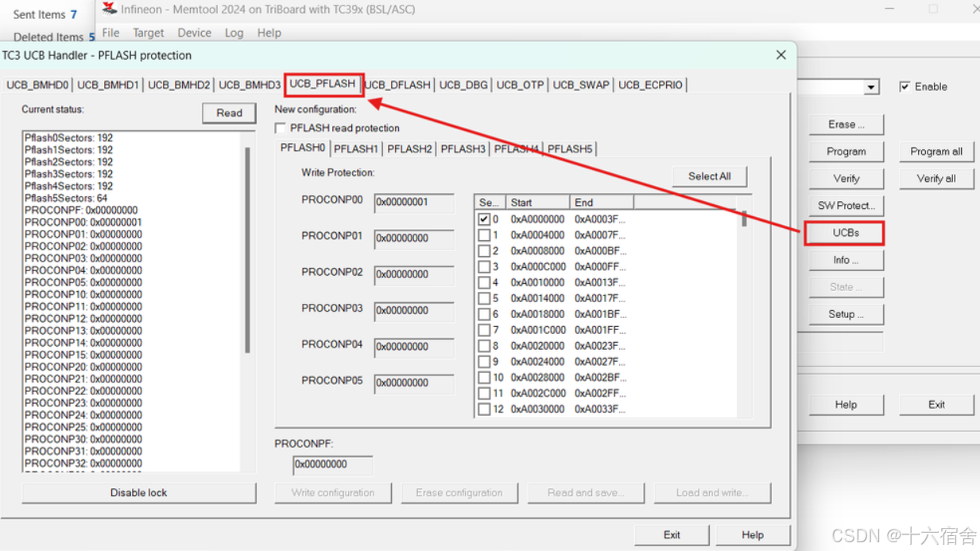This screenshot has width=980, height=551.
Task: Select the PFLASH5 sub-tab
Action: [570, 149]
